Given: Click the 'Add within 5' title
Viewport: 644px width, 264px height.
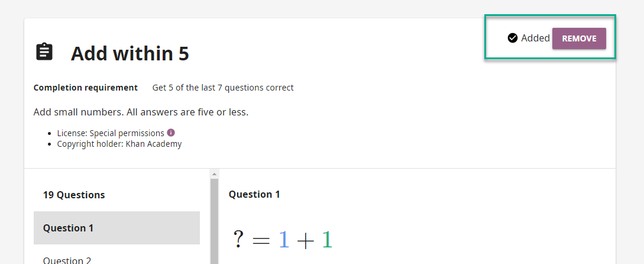Looking at the screenshot, I should 130,53.
